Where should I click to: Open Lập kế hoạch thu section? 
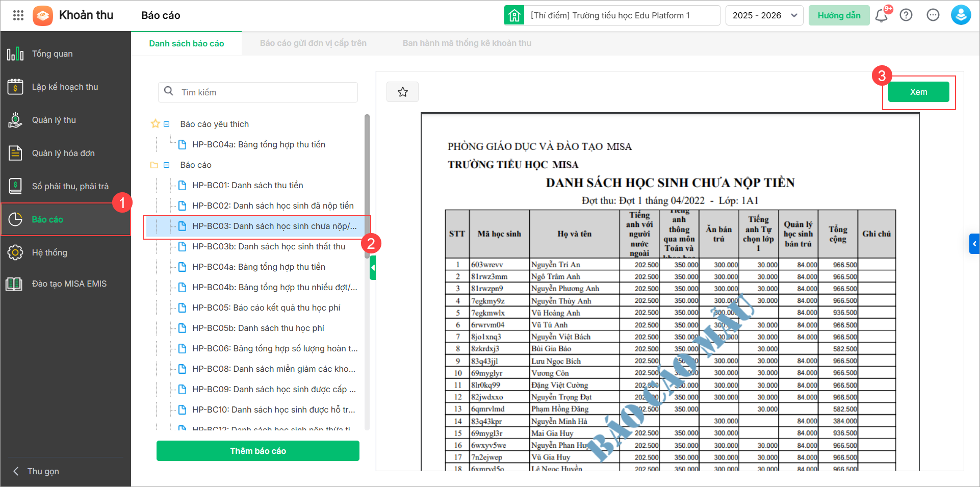65,87
